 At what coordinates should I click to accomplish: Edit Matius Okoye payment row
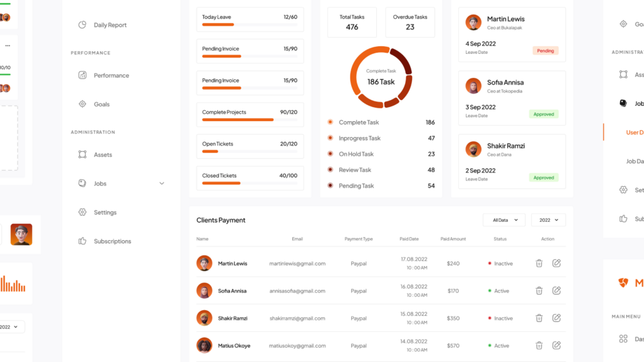556,345
